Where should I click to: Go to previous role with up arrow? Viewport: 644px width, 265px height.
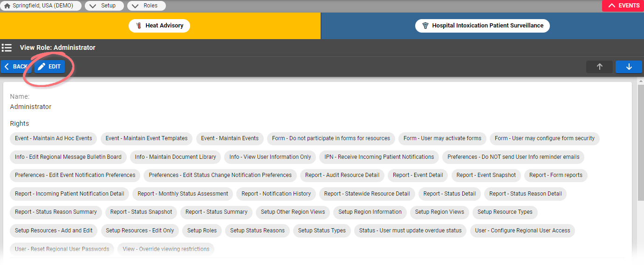click(x=599, y=67)
